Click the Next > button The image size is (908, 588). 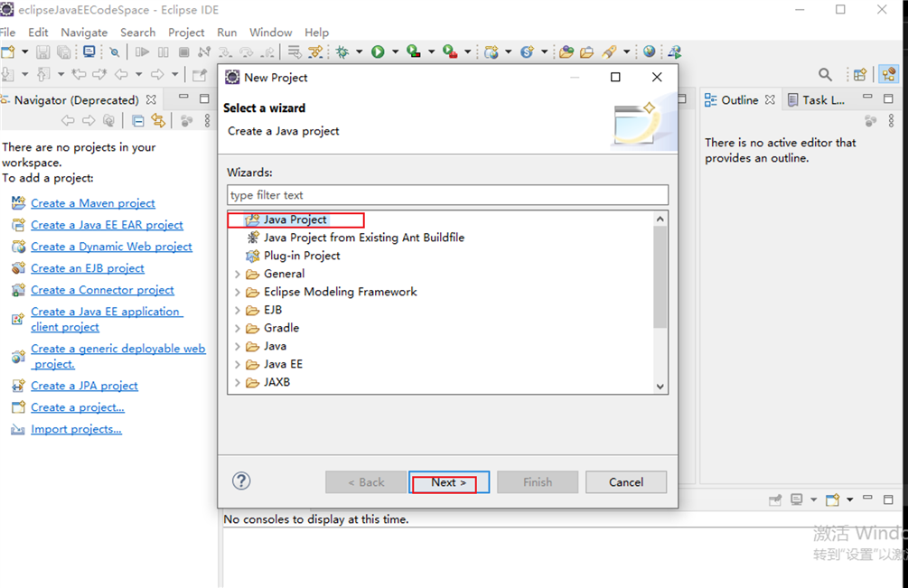click(x=449, y=482)
